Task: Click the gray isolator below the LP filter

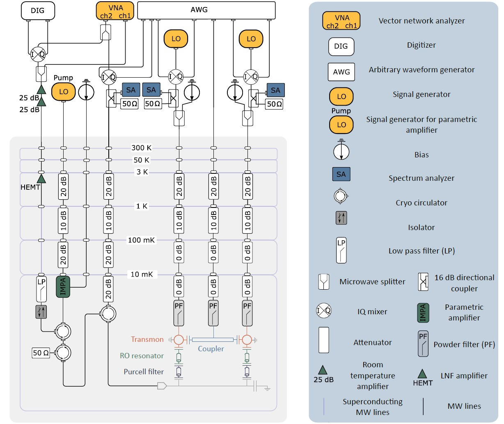Action: pyautogui.click(x=41, y=312)
